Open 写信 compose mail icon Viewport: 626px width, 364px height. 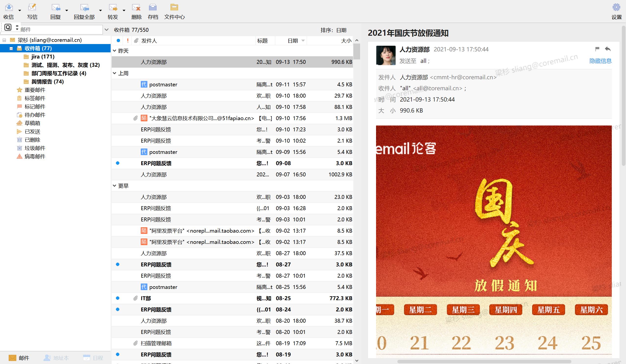coord(32,8)
